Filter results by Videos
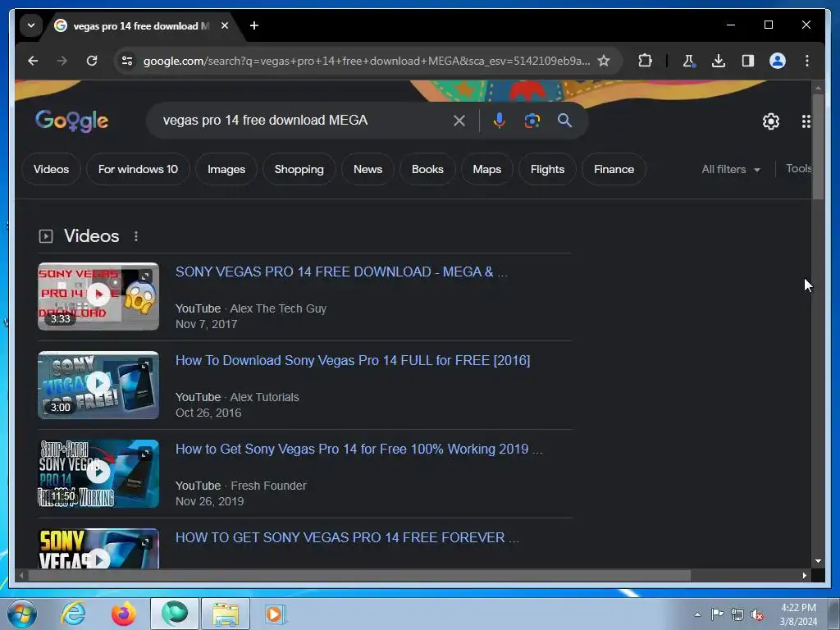This screenshot has height=630, width=840. click(x=52, y=169)
